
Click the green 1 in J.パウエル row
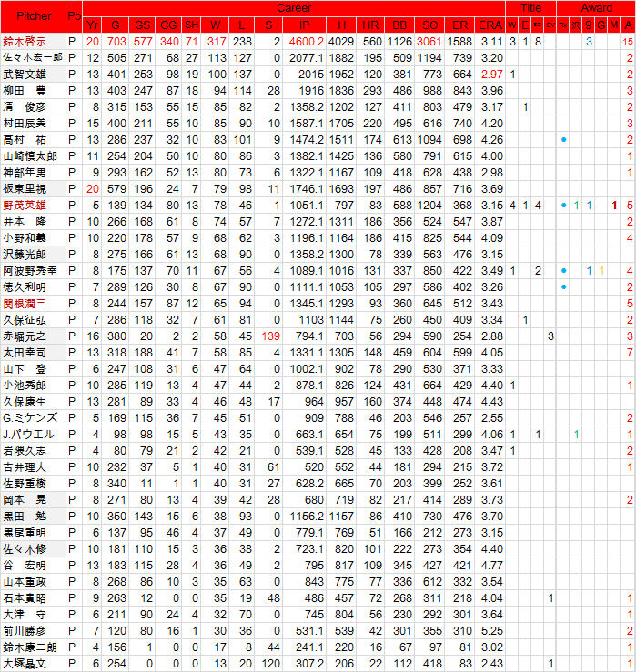pos(576,435)
